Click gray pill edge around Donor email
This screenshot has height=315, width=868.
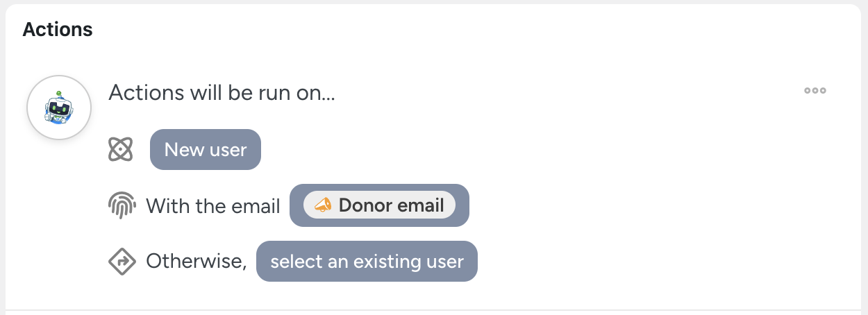297,205
